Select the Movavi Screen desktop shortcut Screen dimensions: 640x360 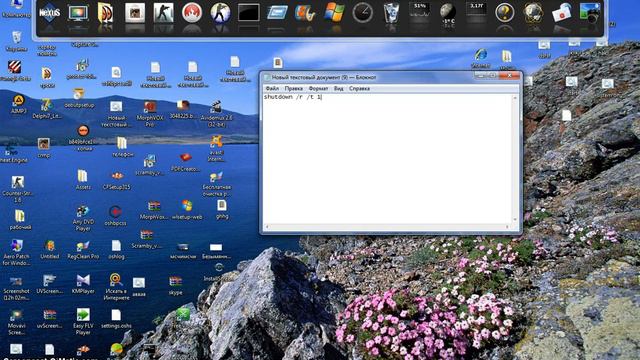point(16,322)
